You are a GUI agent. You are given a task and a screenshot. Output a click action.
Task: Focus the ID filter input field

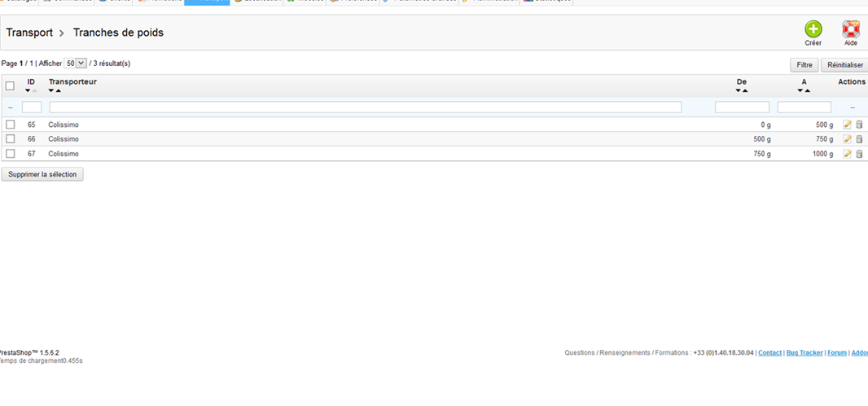(x=32, y=107)
